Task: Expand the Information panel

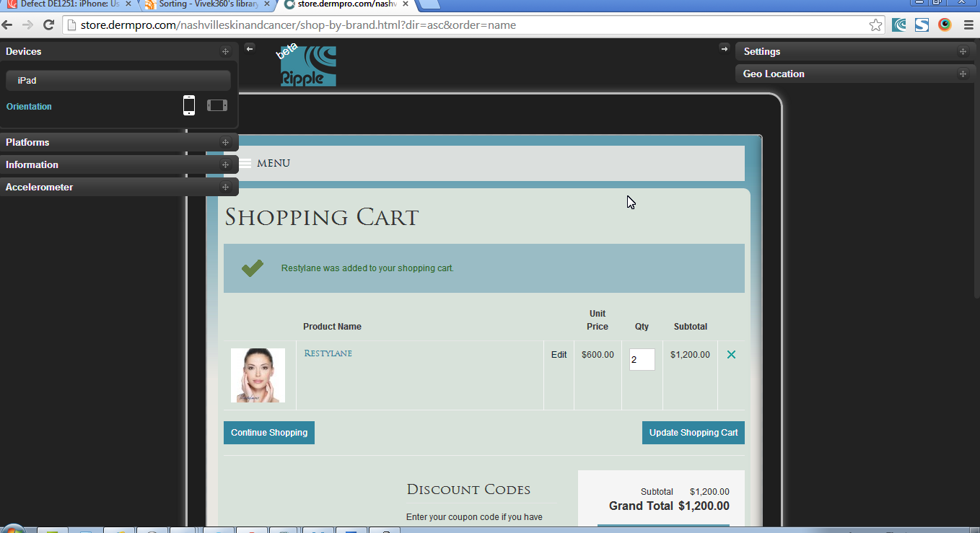Action: click(119, 165)
